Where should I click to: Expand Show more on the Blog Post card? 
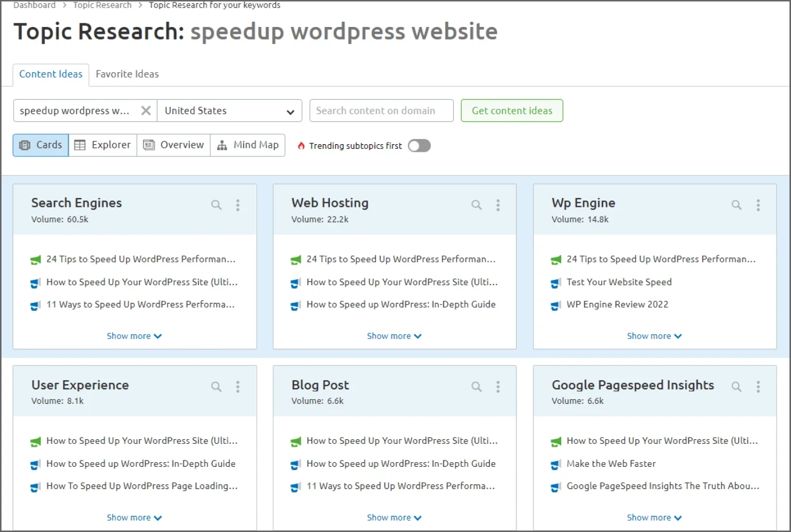tap(394, 517)
